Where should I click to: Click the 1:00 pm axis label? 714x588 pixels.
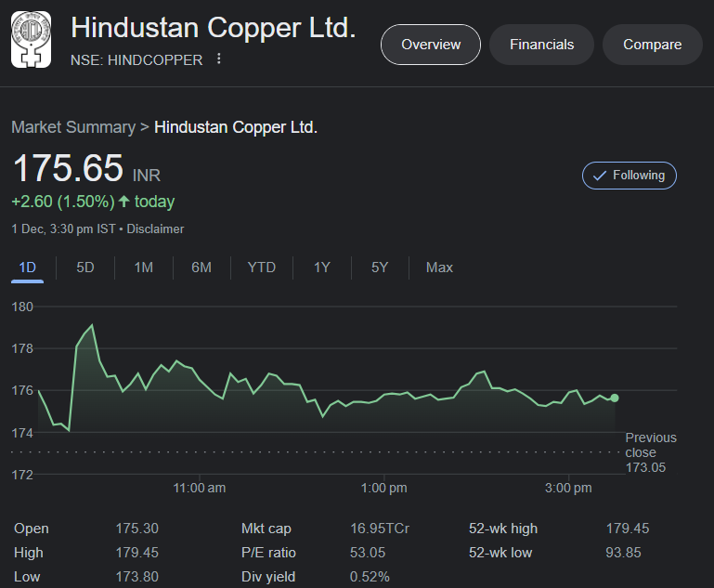pos(383,488)
